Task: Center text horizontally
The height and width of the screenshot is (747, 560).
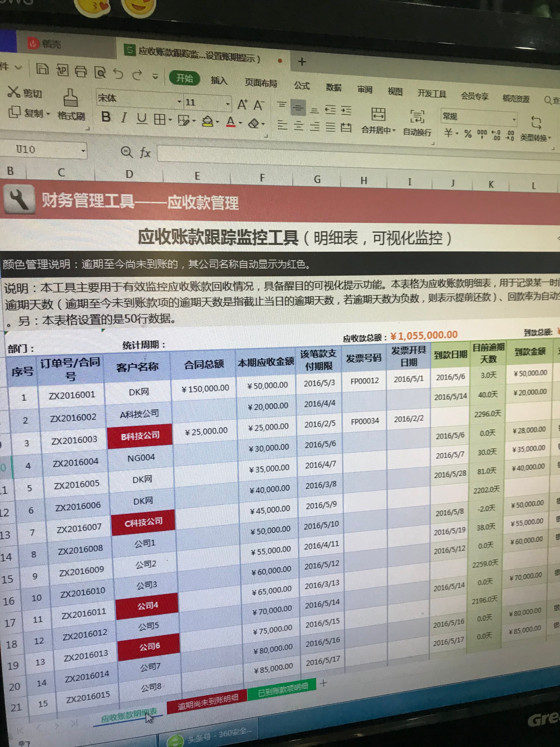Action: point(298,126)
